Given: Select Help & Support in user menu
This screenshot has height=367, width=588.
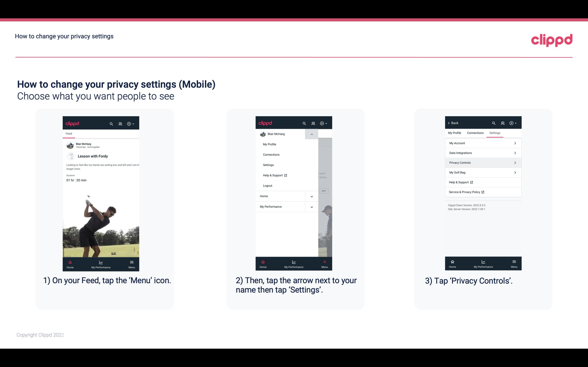Looking at the screenshot, I should click(x=274, y=175).
